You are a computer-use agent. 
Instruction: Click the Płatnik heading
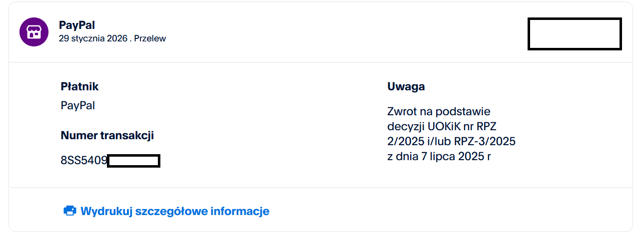point(79,86)
